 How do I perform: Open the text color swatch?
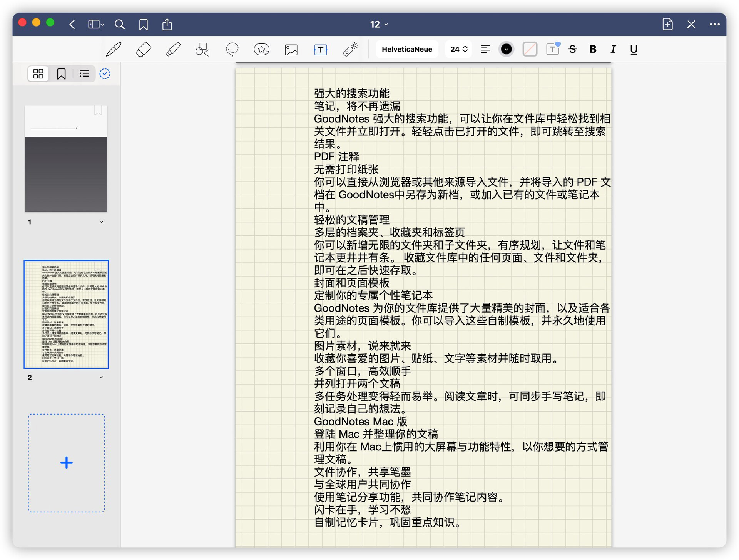tap(506, 49)
